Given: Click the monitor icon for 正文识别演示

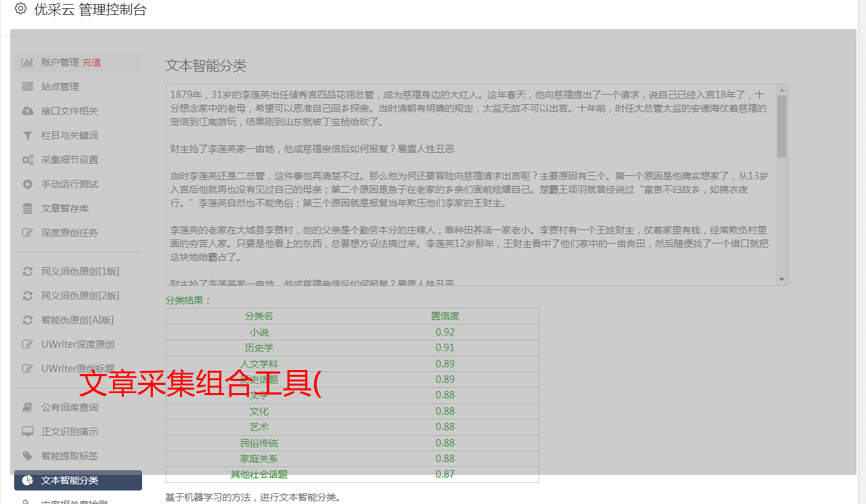Looking at the screenshot, I should [x=27, y=432].
